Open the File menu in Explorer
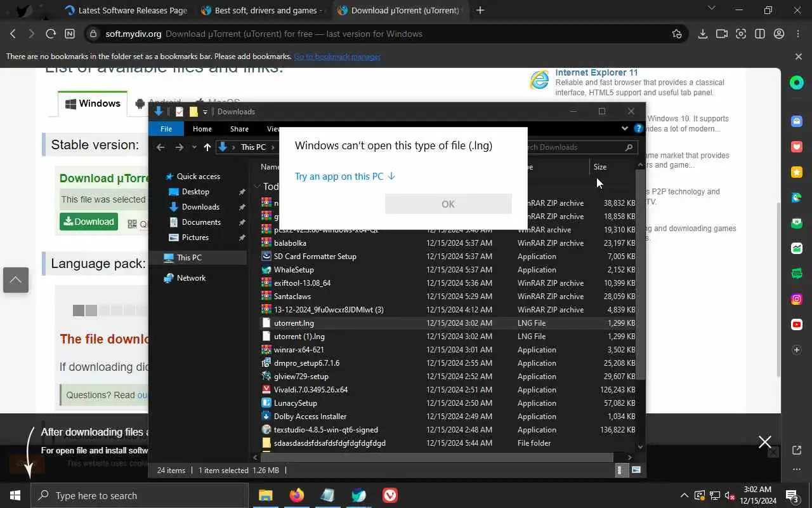Screen dimensions: 812x508 (x=166, y=129)
